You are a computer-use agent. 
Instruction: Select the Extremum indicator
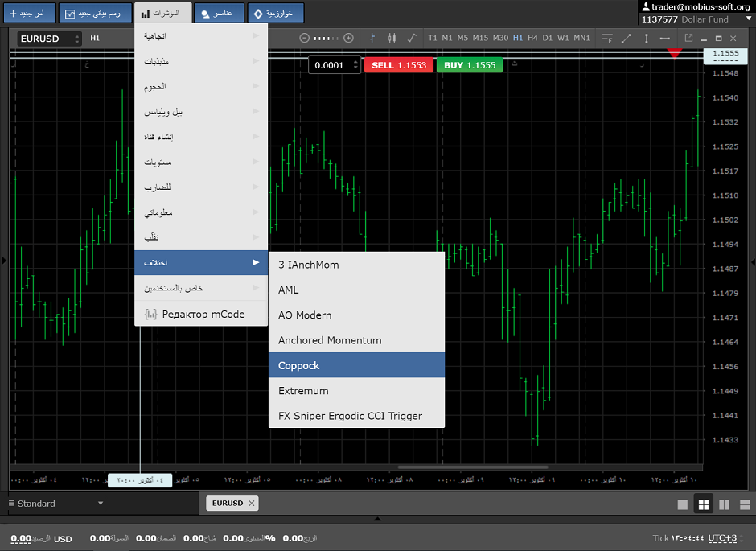coord(356,391)
